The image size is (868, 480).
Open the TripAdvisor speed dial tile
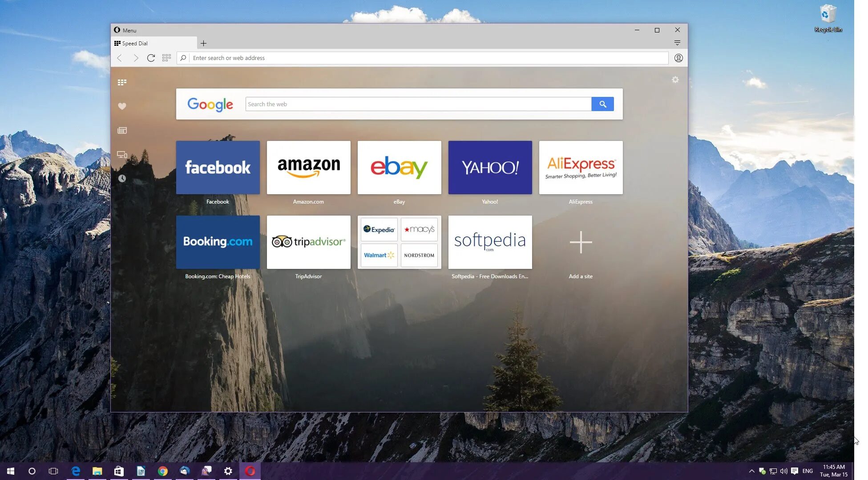pyautogui.click(x=309, y=242)
